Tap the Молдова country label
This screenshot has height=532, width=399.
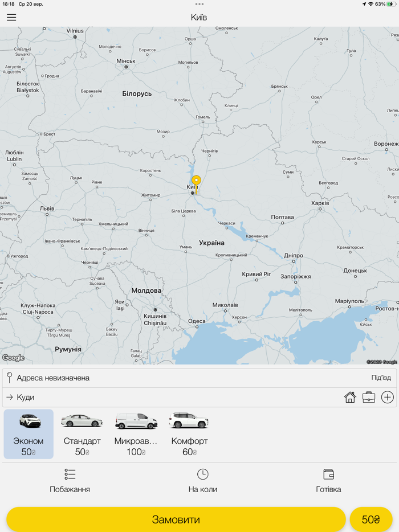pos(146,290)
